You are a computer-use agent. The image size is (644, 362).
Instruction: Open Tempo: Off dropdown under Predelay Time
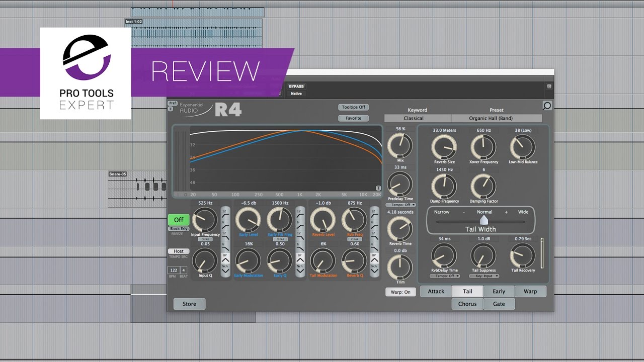tap(400, 205)
